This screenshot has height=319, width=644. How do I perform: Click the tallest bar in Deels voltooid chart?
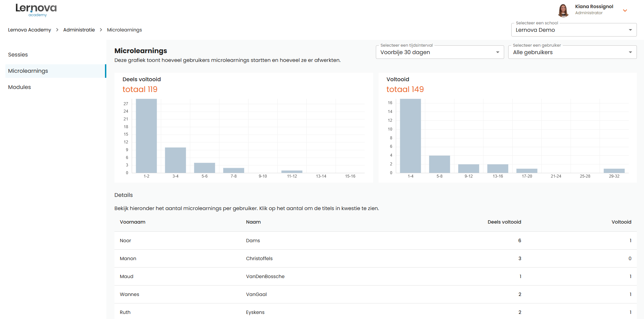click(146, 135)
